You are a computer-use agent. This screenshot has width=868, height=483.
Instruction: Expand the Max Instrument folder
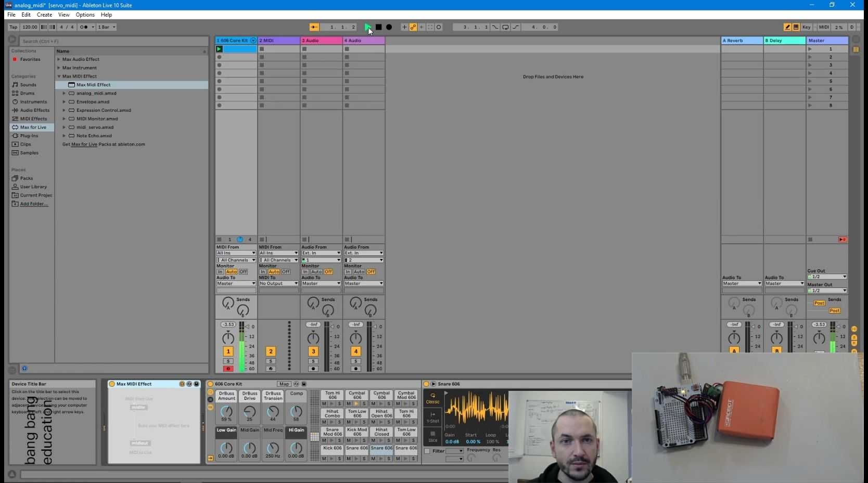[x=59, y=68]
